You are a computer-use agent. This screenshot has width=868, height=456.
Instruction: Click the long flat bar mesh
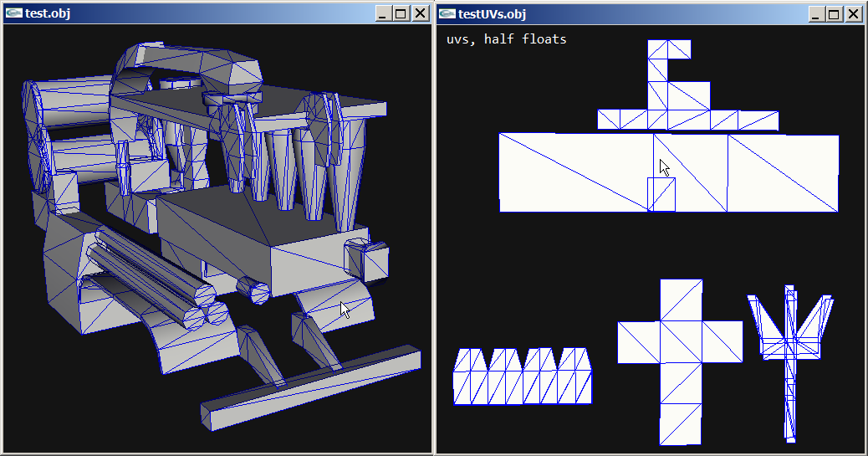[310, 388]
